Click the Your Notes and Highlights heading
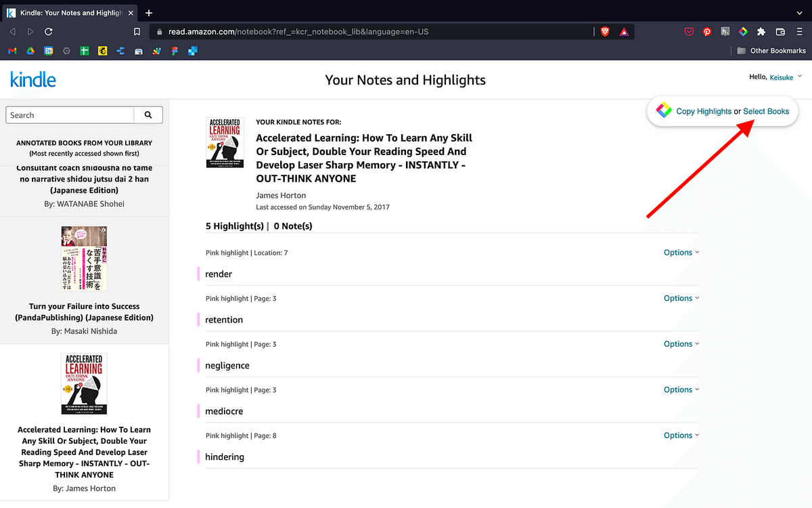Screen dimensions: 812x508 pos(405,80)
